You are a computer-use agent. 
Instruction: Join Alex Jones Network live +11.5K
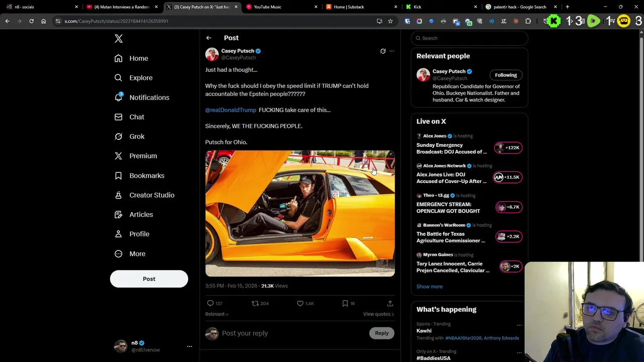click(469, 174)
